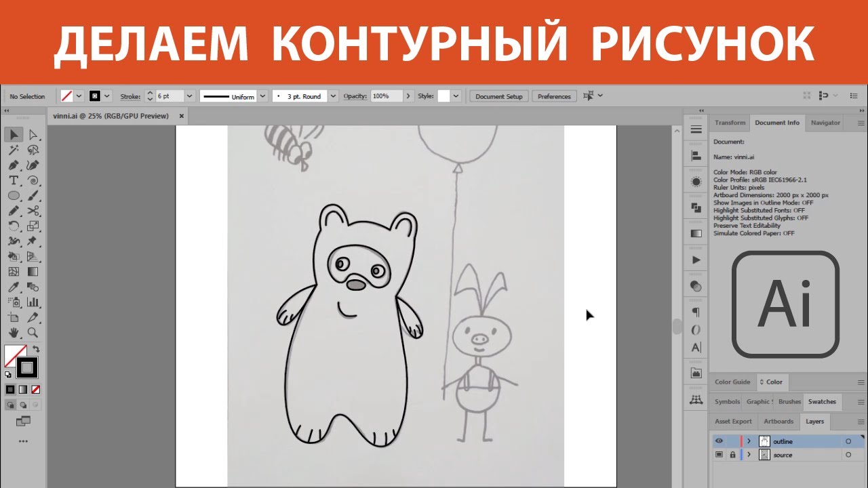The height and width of the screenshot is (488, 868).
Task: Open the Brushes tab
Action: (789, 401)
